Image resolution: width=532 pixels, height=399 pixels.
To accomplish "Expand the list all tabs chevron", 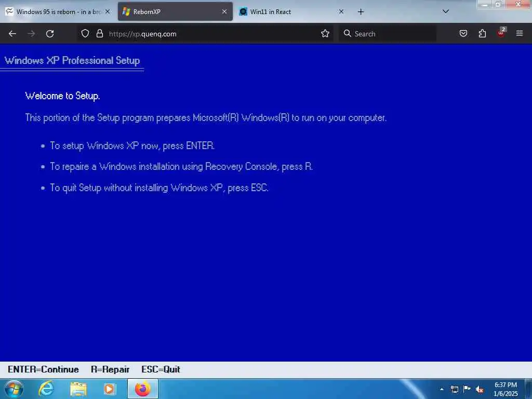I will click(x=446, y=11).
